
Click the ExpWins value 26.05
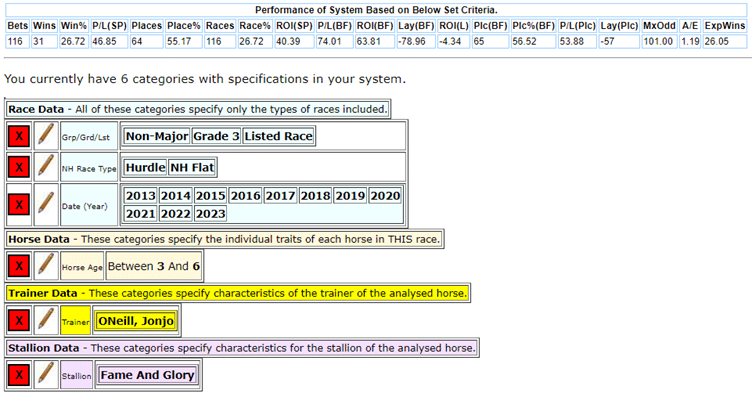pyautogui.click(x=725, y=42)
